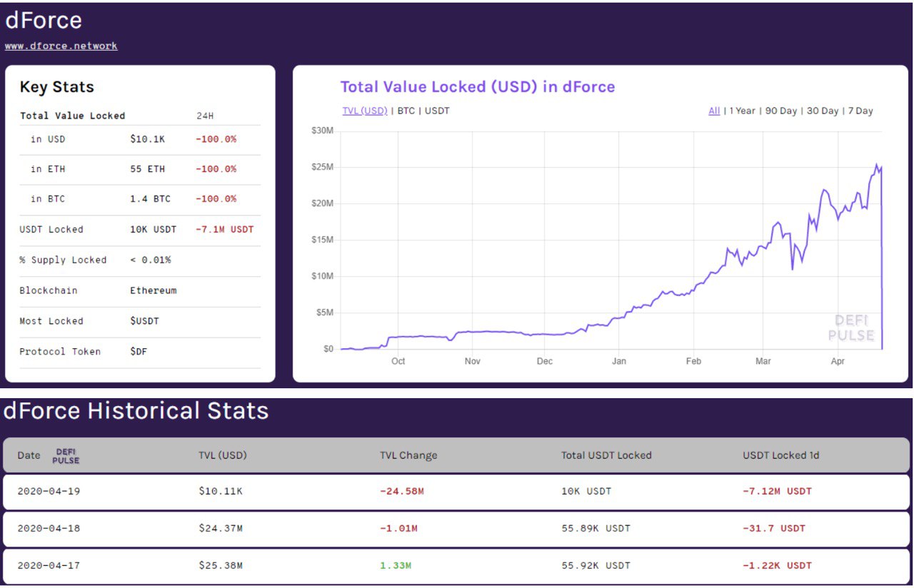Set chart range to 7 Day
The height and width of the screenshot is (588, 914).
pyautogui.click(x=860, y=111)
